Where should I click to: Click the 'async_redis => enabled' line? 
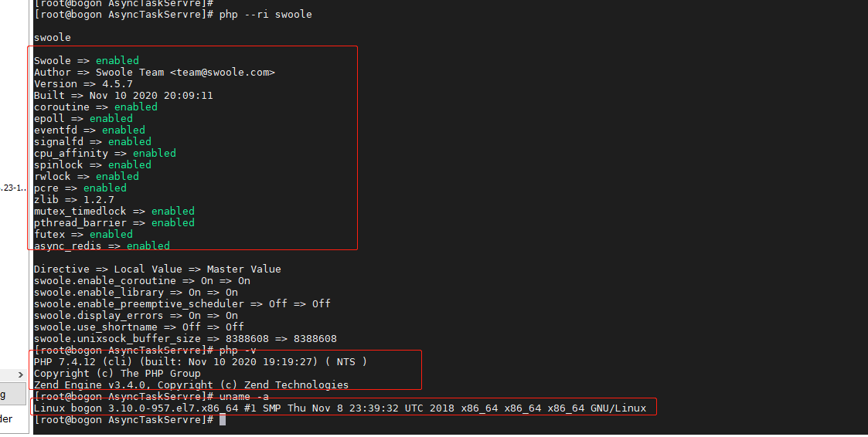pos(102,246)
